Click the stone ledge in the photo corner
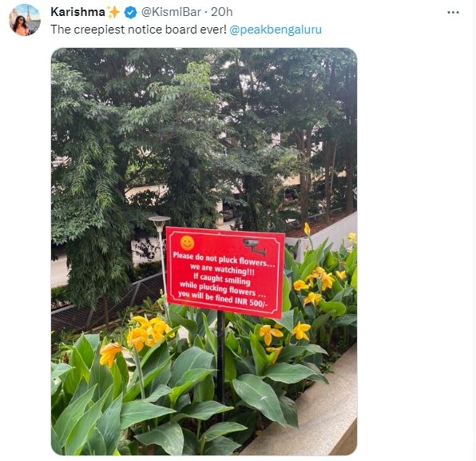This screenshot has height=461, width=476. click(313, 416)
